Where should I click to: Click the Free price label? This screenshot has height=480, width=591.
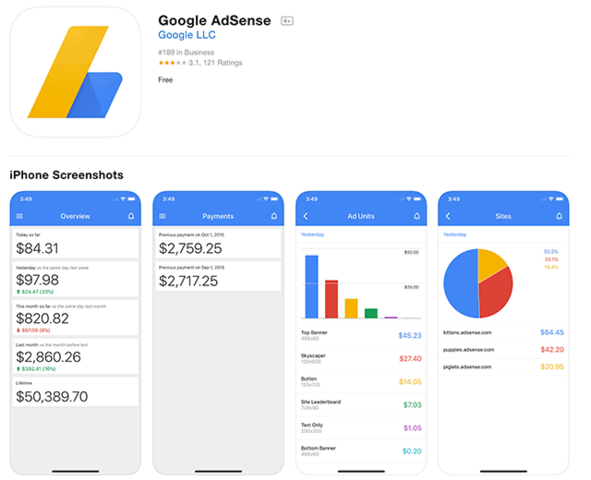tap(165, 80)
